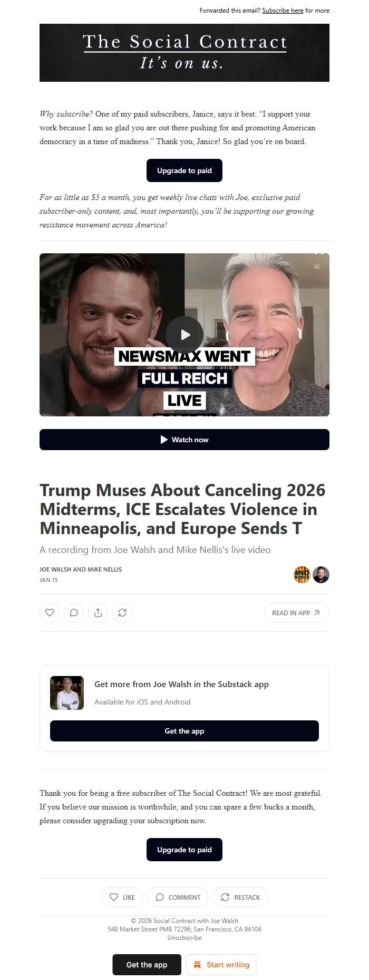Click the heart like icon under the byline
Viewport: 369px width, 980px height.
[50, 613]
